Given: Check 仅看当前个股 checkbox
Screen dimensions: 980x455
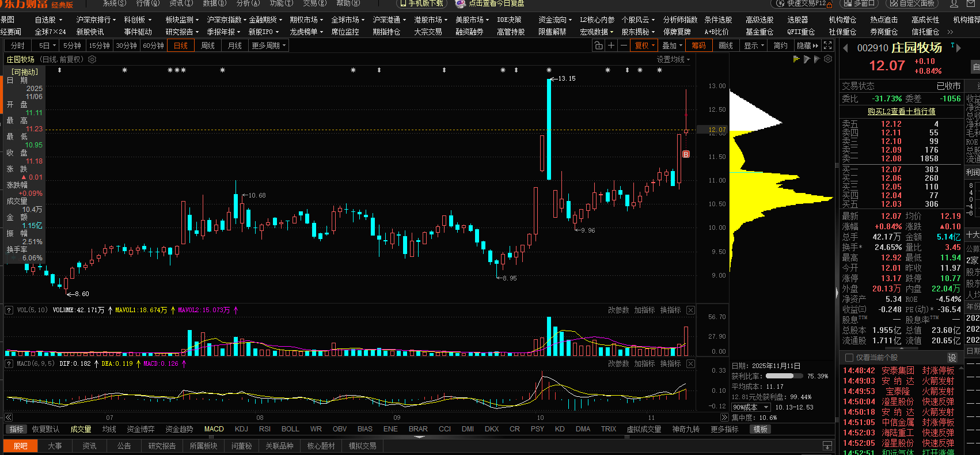Looking at the screenshot, I should [x=849, y=357].
